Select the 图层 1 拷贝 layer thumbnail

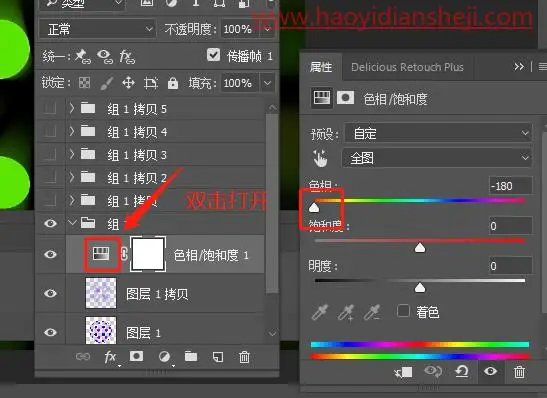pos(101,293)
